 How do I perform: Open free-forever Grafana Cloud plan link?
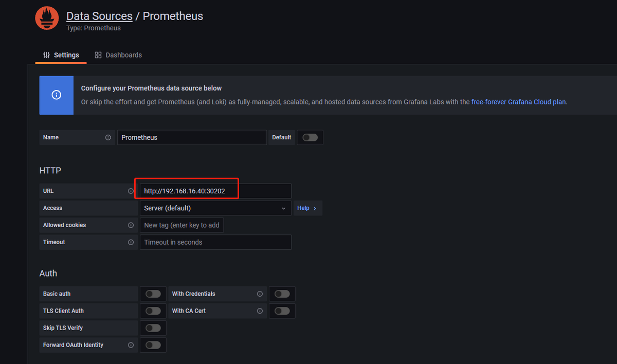coord(518,102)
